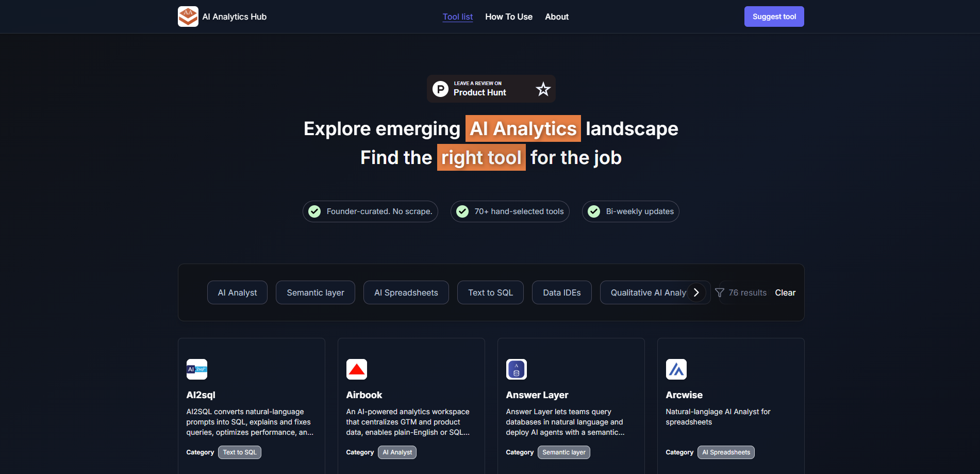The image size is (980, 474).
Task: Click the Answer Layer tool icon
Action: (x=516, y=369)
